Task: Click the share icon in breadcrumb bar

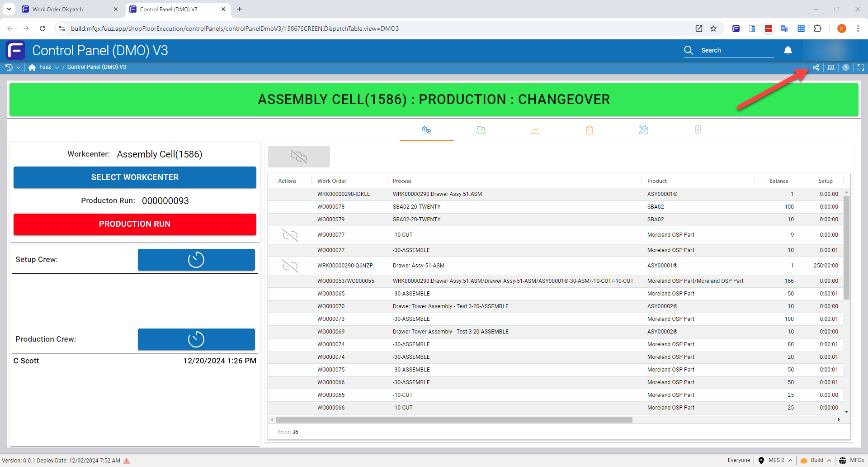Action: pos(816,67)
